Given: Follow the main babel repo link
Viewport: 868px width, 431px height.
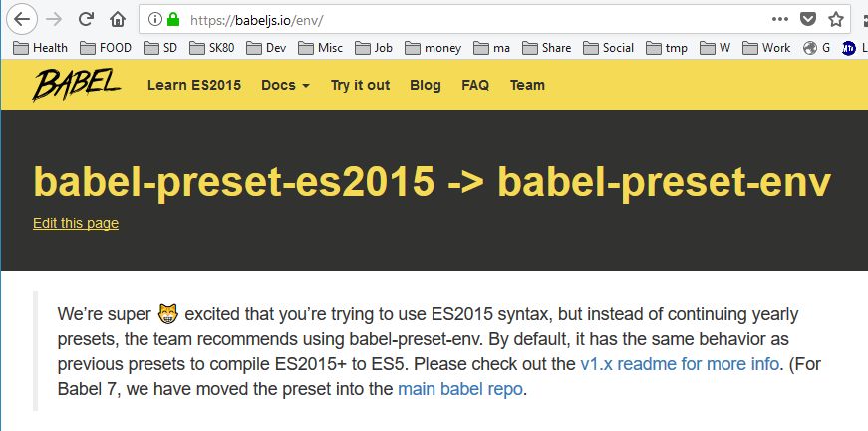Looking at the screenshot, I should pos(460,389).
